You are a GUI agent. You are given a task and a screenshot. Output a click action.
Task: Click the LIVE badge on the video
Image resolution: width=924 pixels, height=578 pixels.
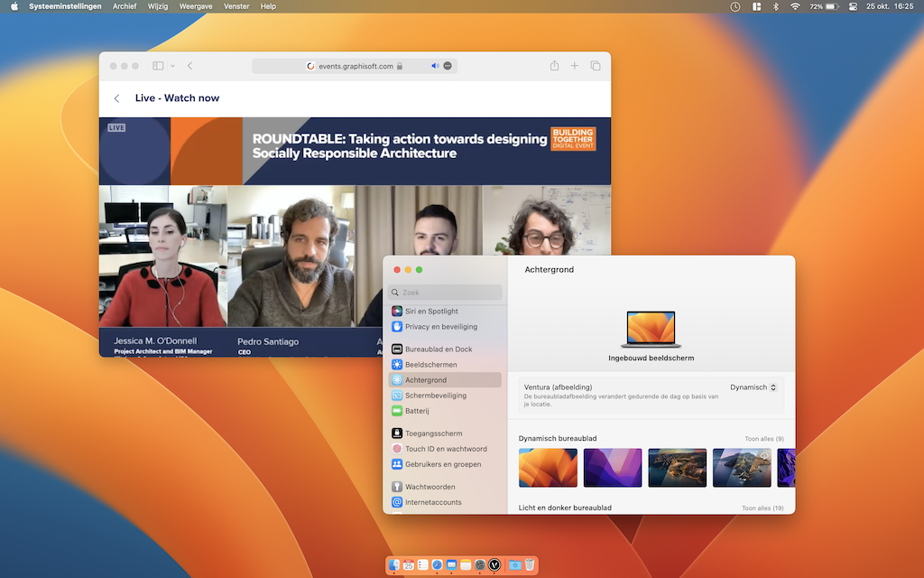116,127
